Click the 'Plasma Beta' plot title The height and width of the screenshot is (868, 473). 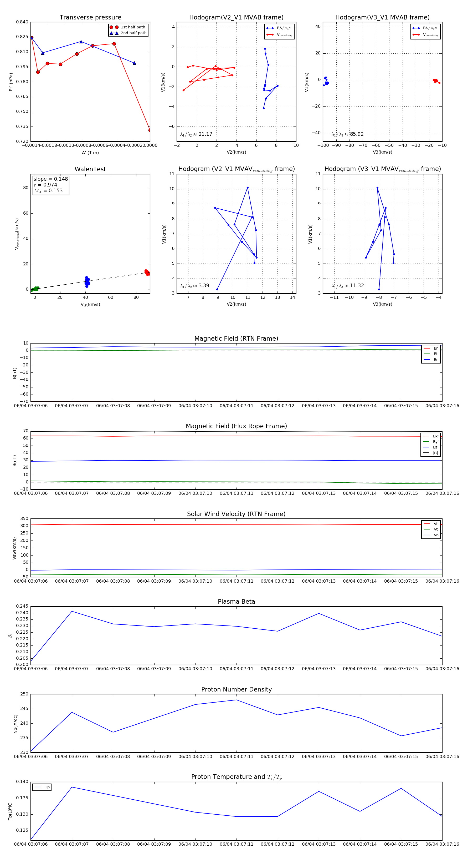236,602
